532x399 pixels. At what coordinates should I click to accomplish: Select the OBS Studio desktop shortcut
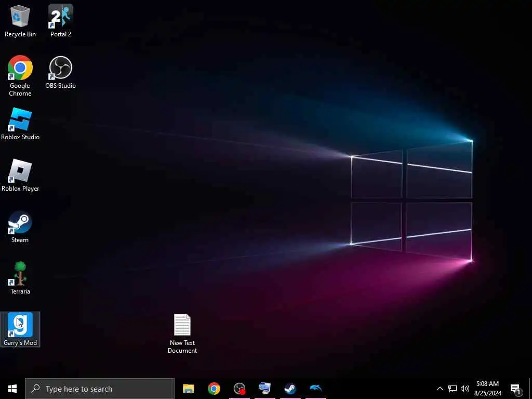pos(61,73)
